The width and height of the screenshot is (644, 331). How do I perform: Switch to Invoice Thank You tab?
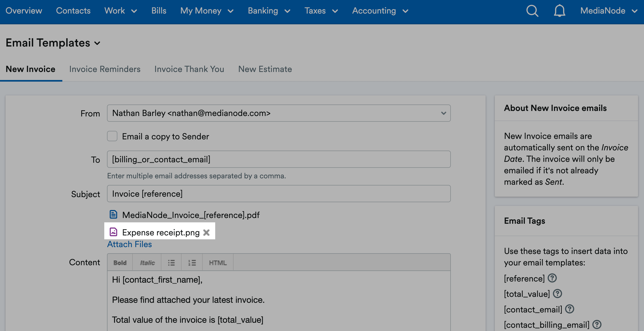pos(189,69)
